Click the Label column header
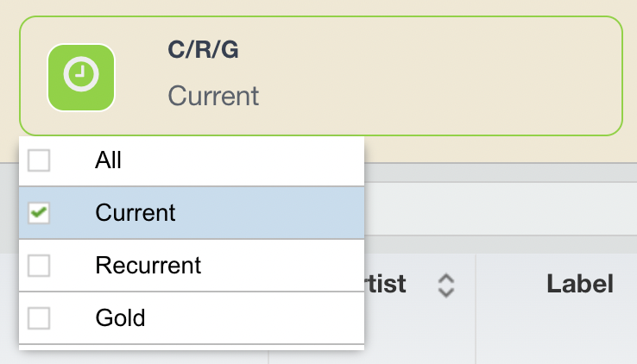This screenshot has width=637, height=364. (x=580, y=284)
